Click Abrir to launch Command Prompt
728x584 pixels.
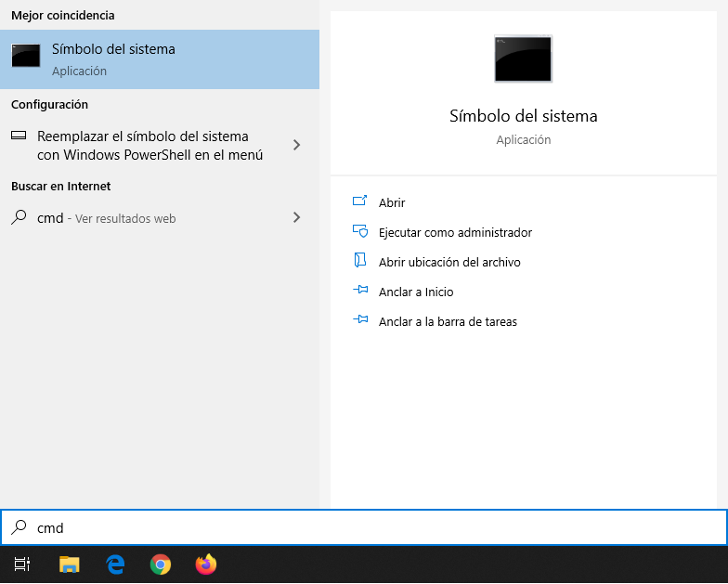coord(392,202)
